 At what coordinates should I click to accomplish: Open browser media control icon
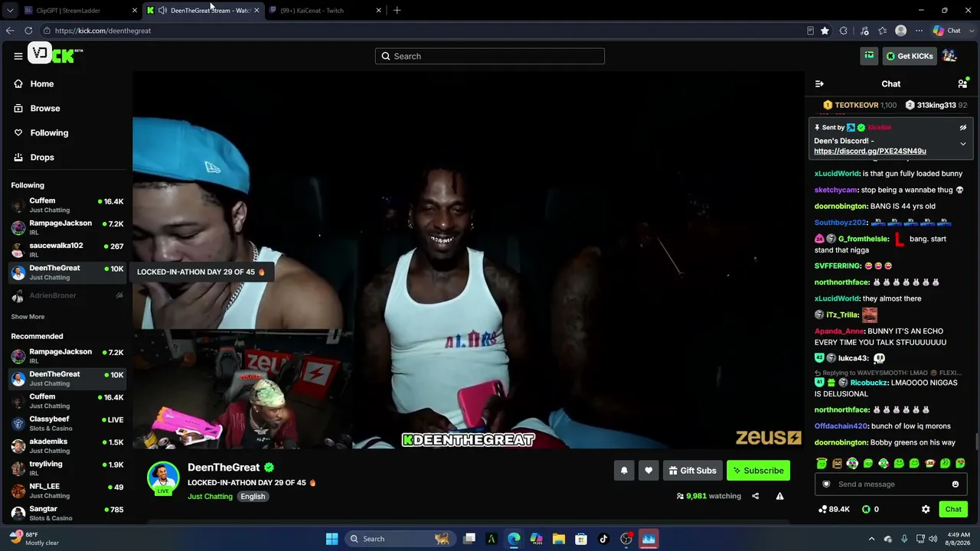[x=864, y=31]
